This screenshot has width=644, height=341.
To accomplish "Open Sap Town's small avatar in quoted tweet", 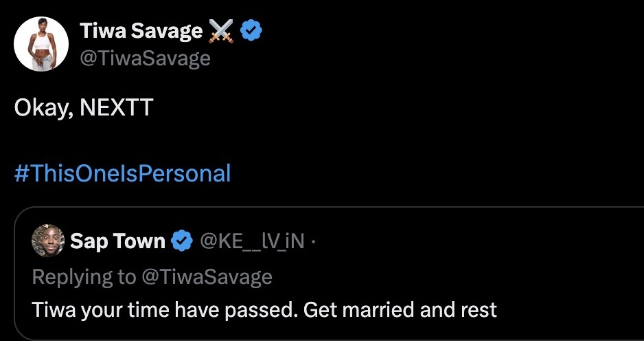I will pyautogui.click(x=48, y=241).
